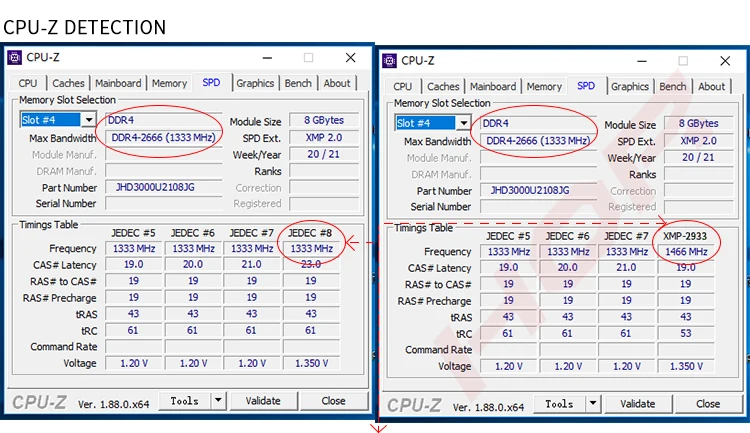Image resolution: width=750 pixels, height=433 pixels.
Task: Click tRC value 53 in right window
Action: point(686,333)
